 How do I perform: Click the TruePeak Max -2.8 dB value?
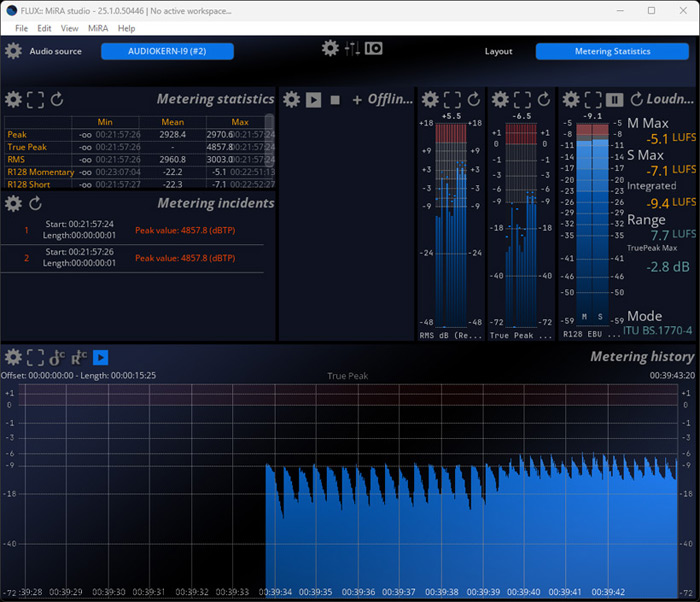click(668, 267)
